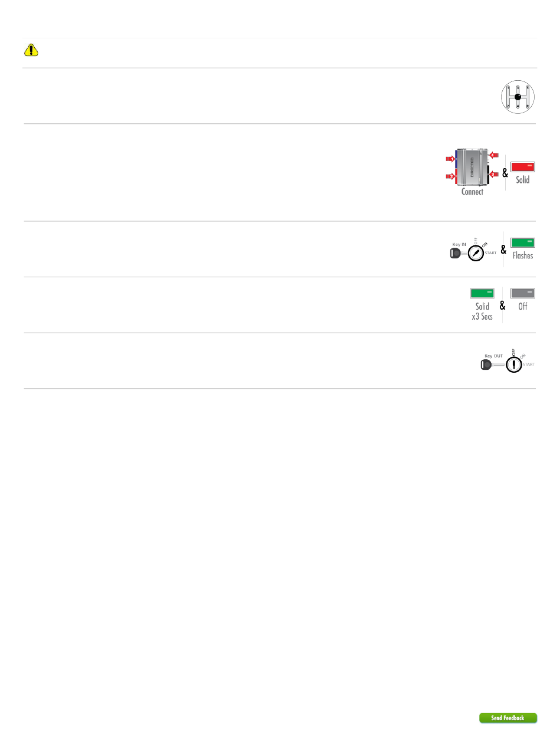Click red arrow number 4 on module
Screen dimensions: 560x732
tap(494, 155)
